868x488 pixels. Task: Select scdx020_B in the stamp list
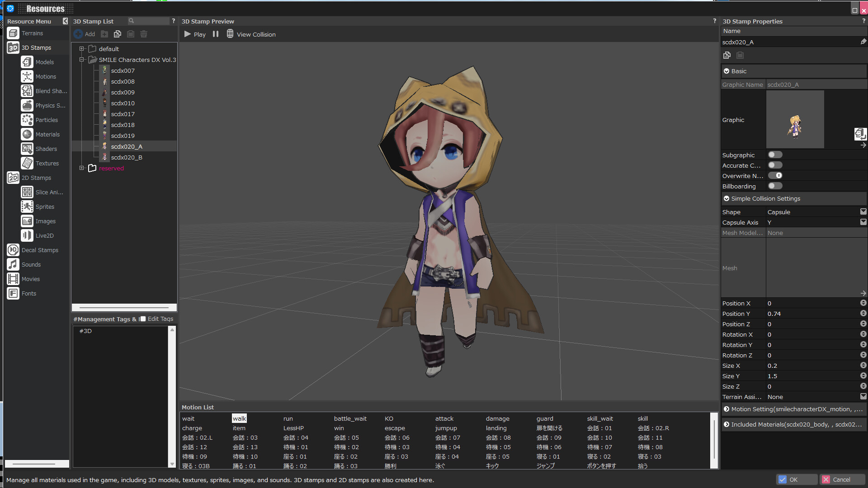click(x=126, y=158)
